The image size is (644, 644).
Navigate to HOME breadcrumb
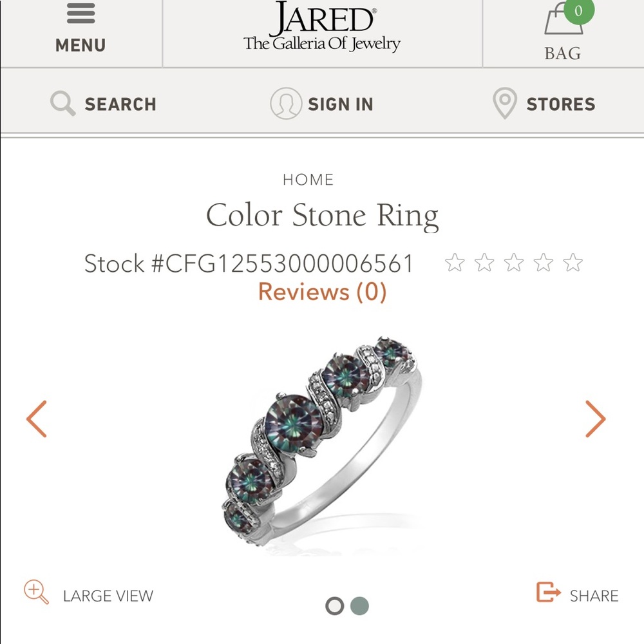point(309,180)
